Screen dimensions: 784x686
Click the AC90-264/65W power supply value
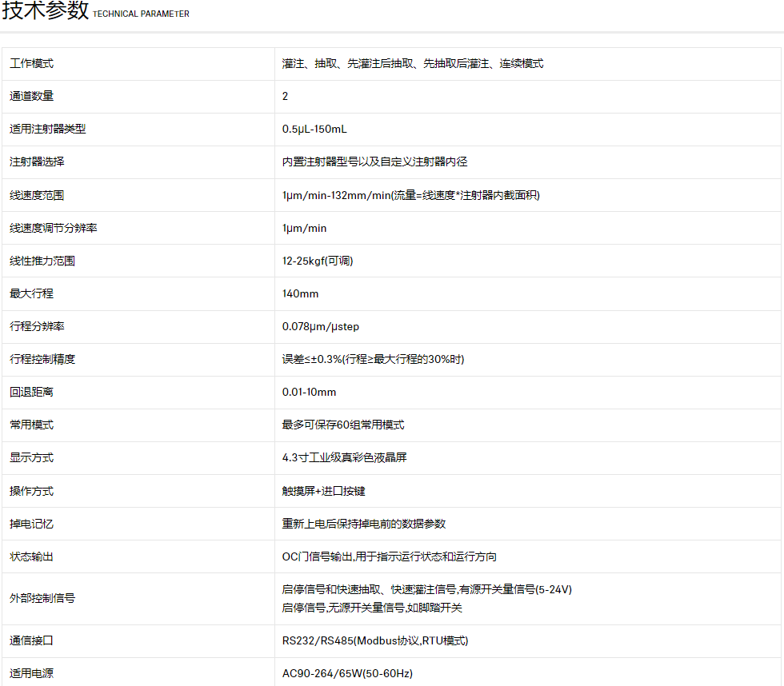tap(347, 673)
